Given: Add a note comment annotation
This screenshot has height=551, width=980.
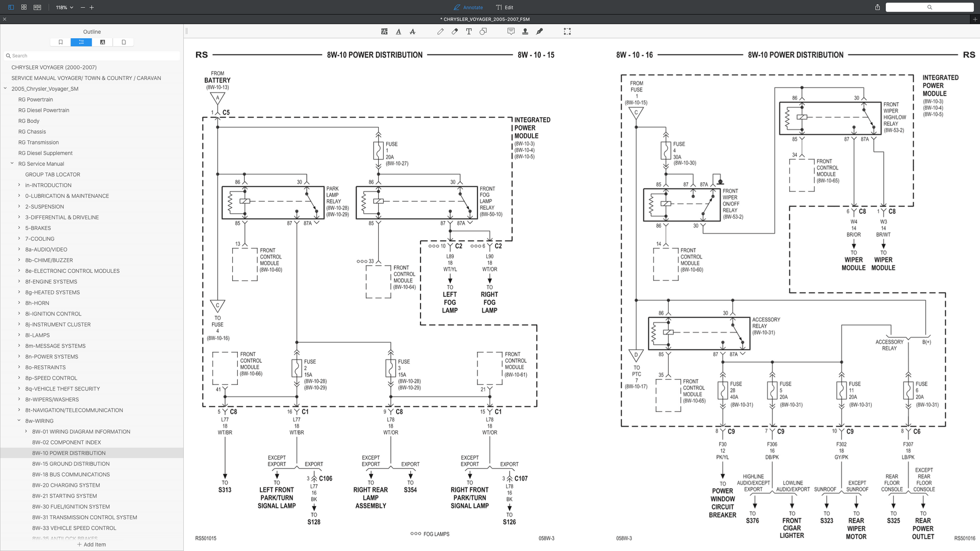Looking at the screenshot, I should pos(511,31).
